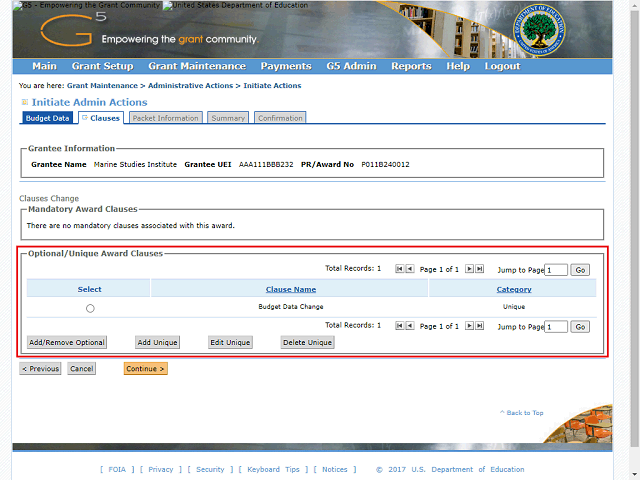
Task: Open the Packet Information tab
Action: pyautogui.click(x=166, y=118)
